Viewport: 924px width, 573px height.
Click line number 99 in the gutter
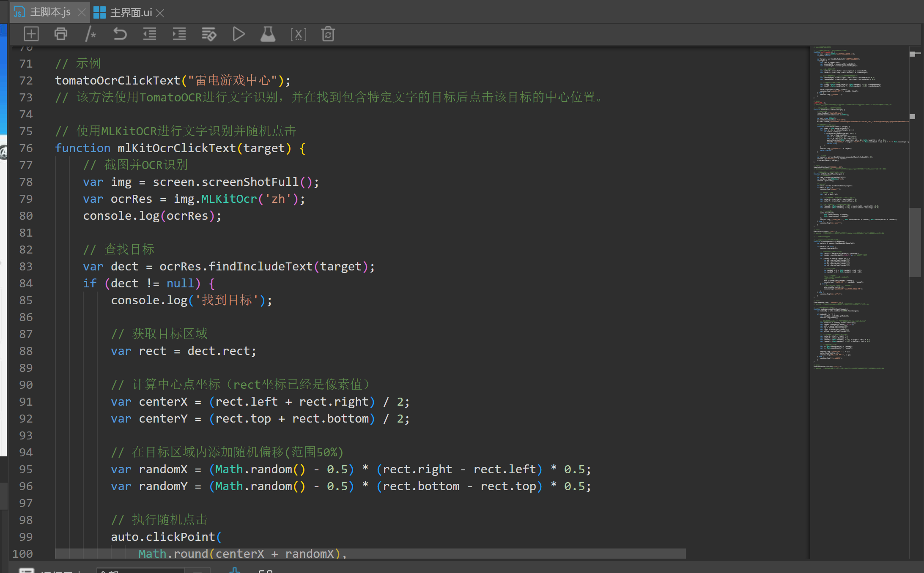point(26,537)
